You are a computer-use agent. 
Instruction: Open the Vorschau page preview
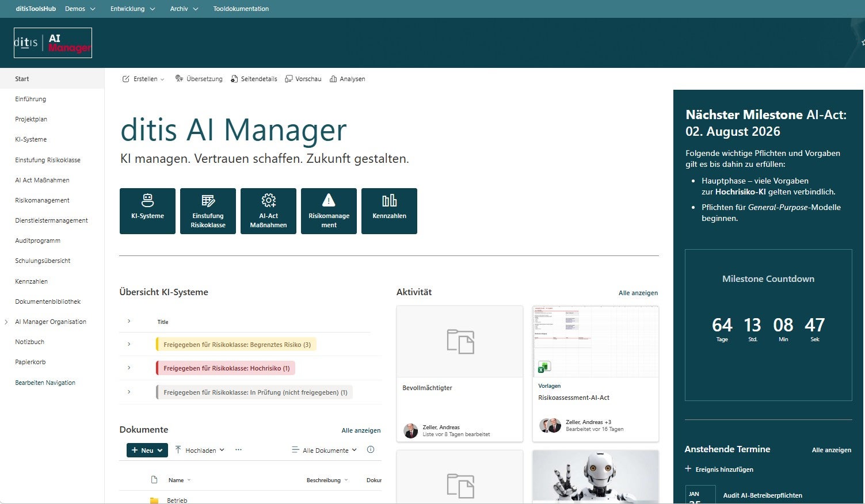pos(303,79)
